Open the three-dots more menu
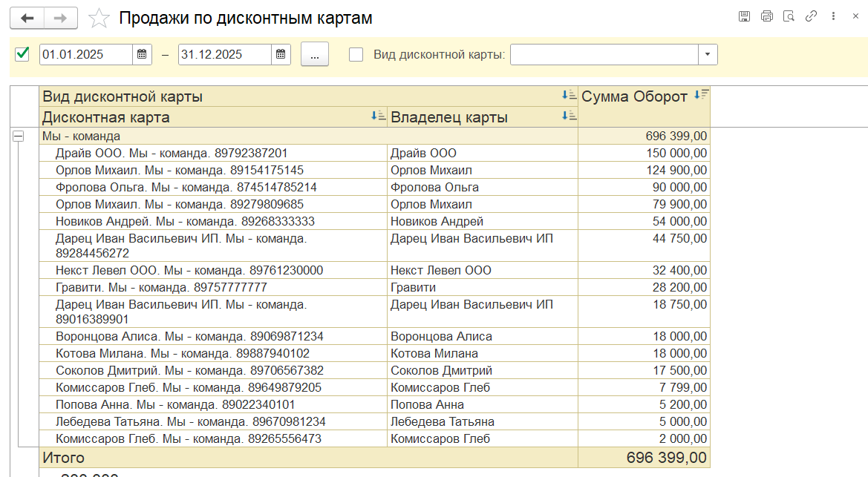The width and height of the screenshot is (868, 477). pos(834,16)
